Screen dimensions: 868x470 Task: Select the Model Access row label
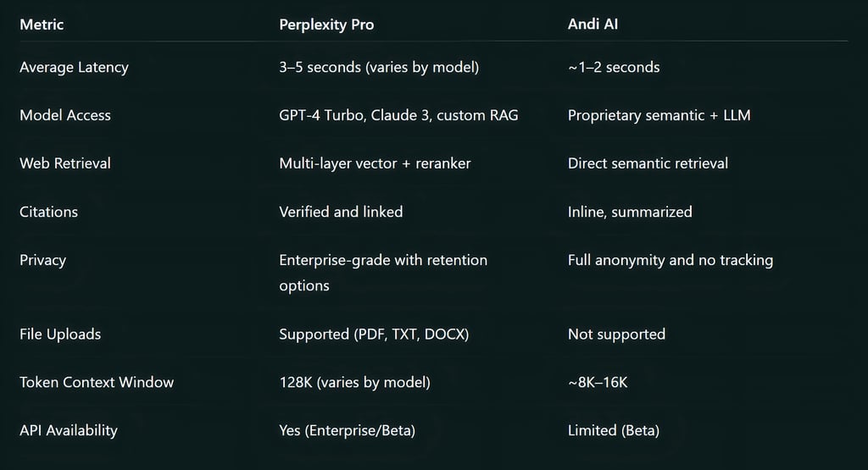[65, 115]
